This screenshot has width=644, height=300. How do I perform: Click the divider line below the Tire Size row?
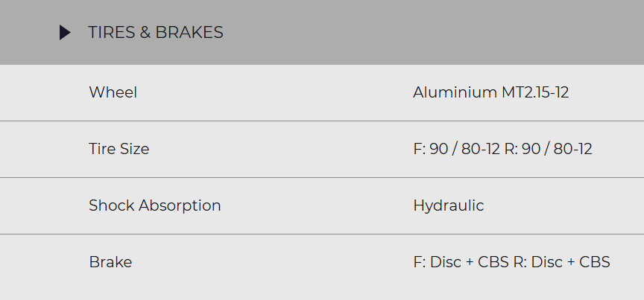322,177
